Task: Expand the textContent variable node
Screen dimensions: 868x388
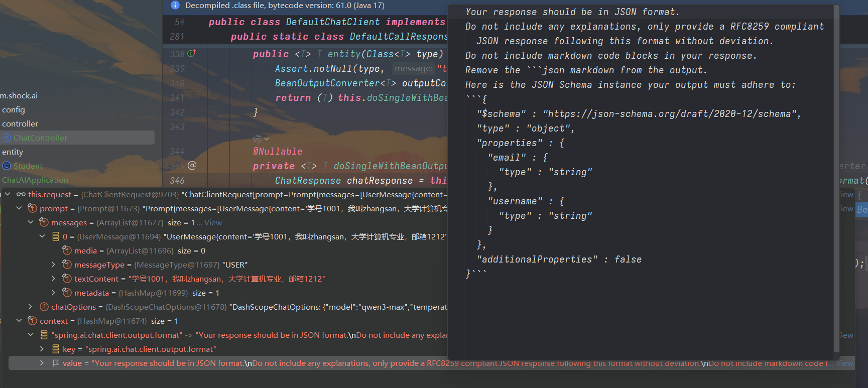Action: 53,279
